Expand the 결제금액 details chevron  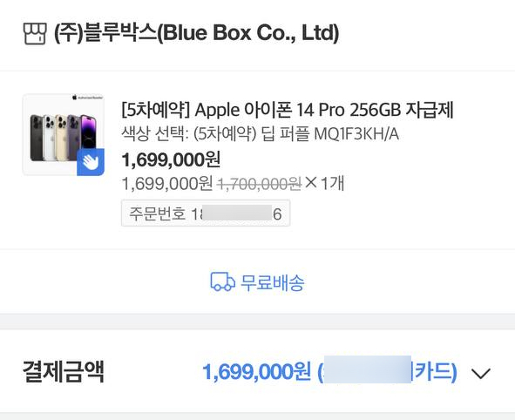481,373
